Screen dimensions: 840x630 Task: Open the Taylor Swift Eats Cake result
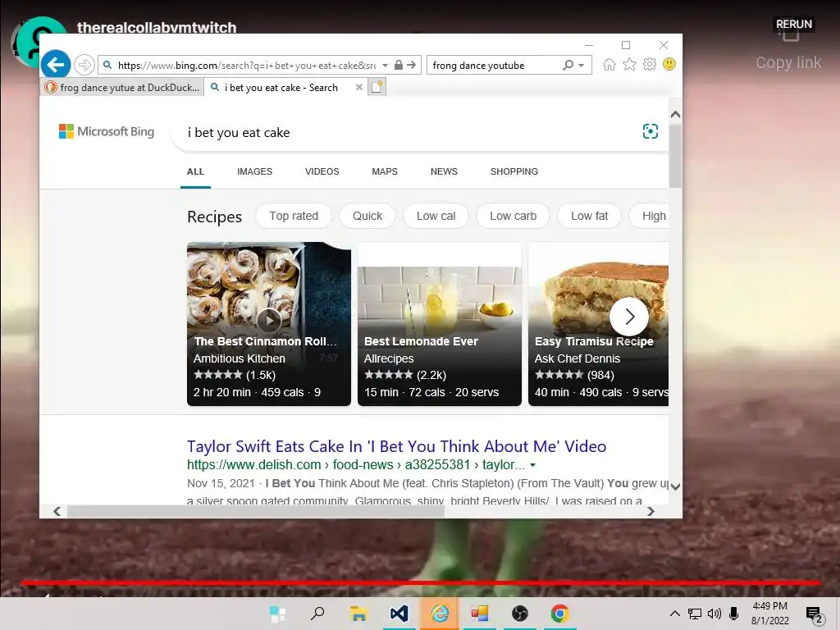[396, 446]
